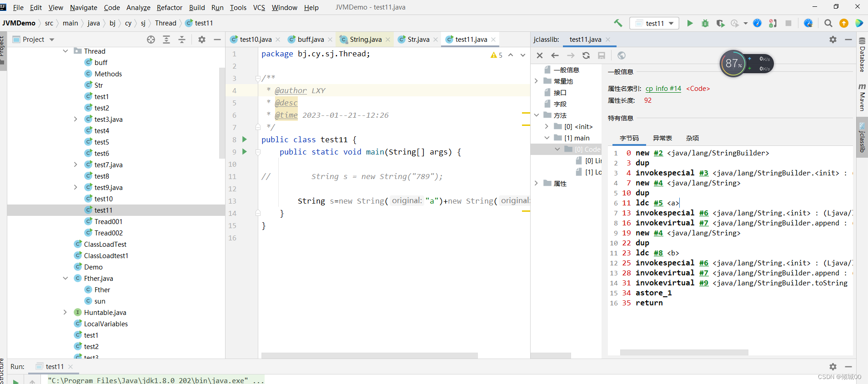Run test11 with the green play button
868x384 pixels.
(690, 23)
